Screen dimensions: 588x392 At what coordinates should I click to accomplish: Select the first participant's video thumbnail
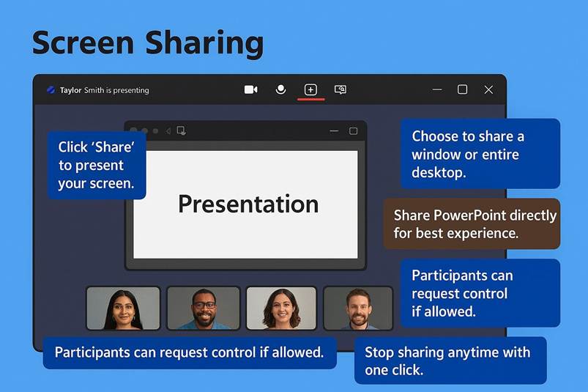coord(123,308)
